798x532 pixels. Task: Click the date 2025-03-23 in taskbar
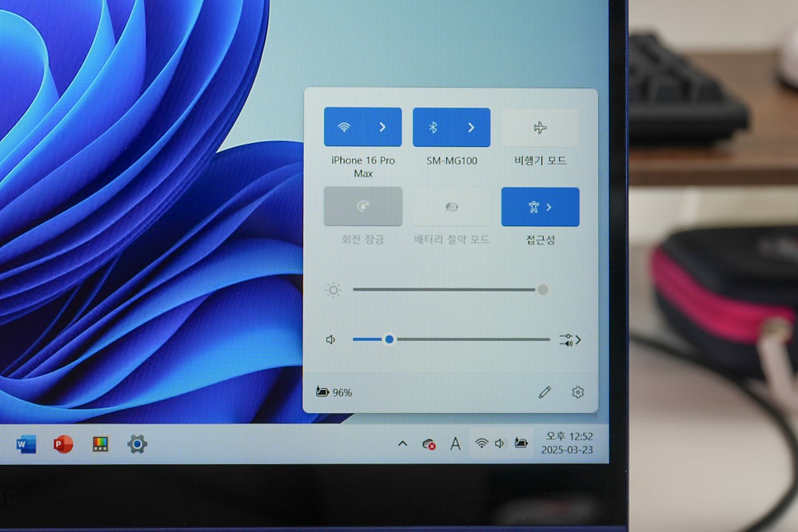567,450
